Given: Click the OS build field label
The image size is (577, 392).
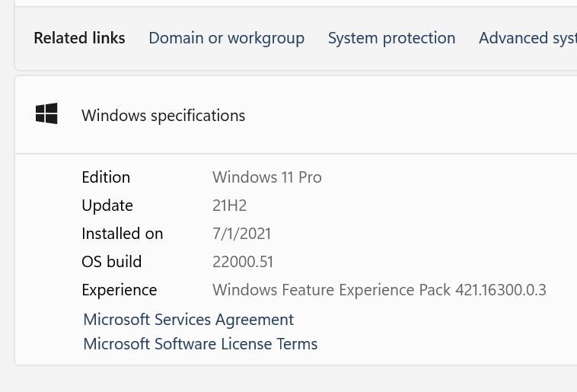Looking at the screenshot, I should click(111, 262).
